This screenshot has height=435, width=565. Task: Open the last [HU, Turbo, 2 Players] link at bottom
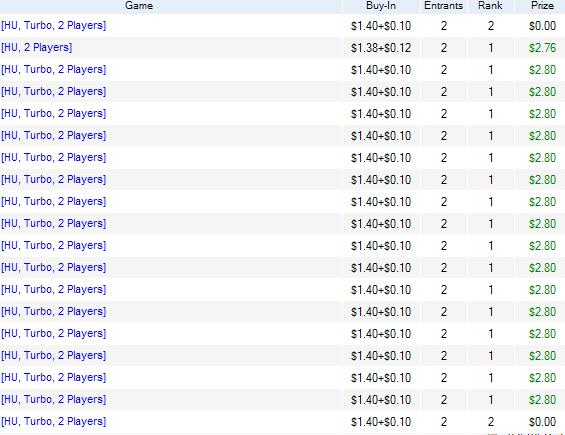[54, 421]
